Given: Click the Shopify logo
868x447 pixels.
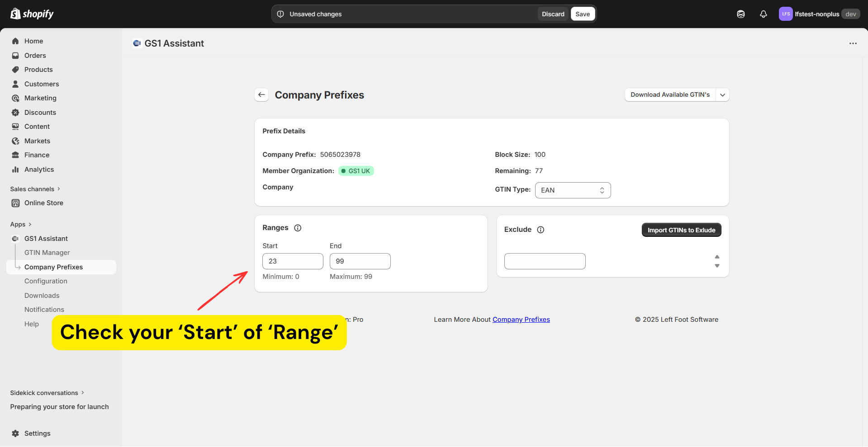Looking at the screenshot, I should pyautogui.click(x=32, y=14).
